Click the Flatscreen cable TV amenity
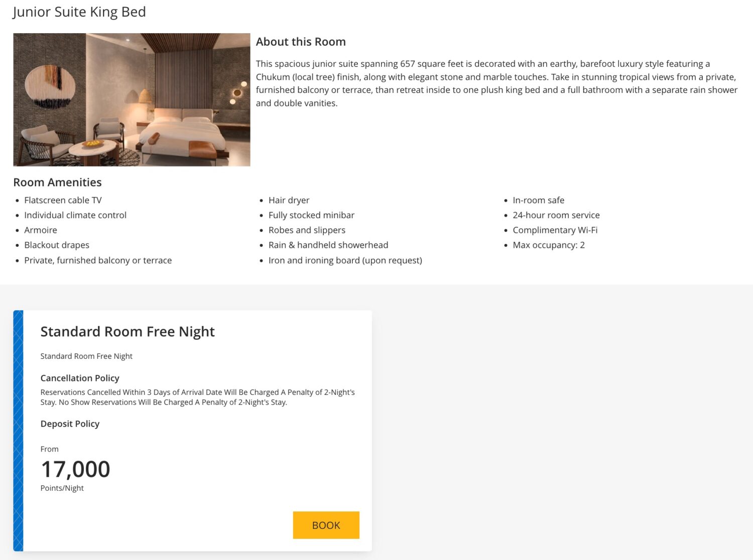 (63, 200)
